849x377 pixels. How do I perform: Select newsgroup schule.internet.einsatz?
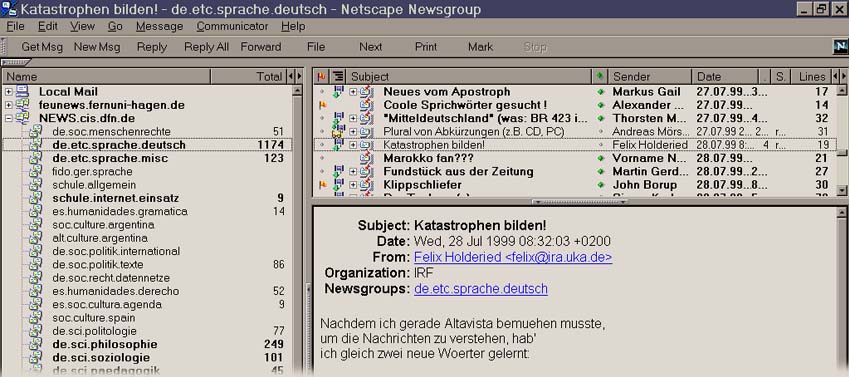(116, 198)
